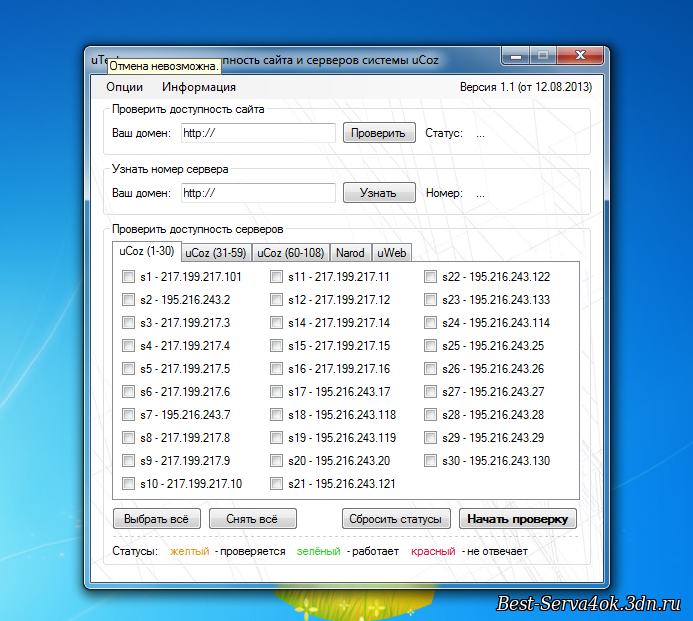The width and height of the screenshot is (693, 621).
Task: Select s12 - 217.199.217.12 checkbox
Action: [x=276, y=300]
